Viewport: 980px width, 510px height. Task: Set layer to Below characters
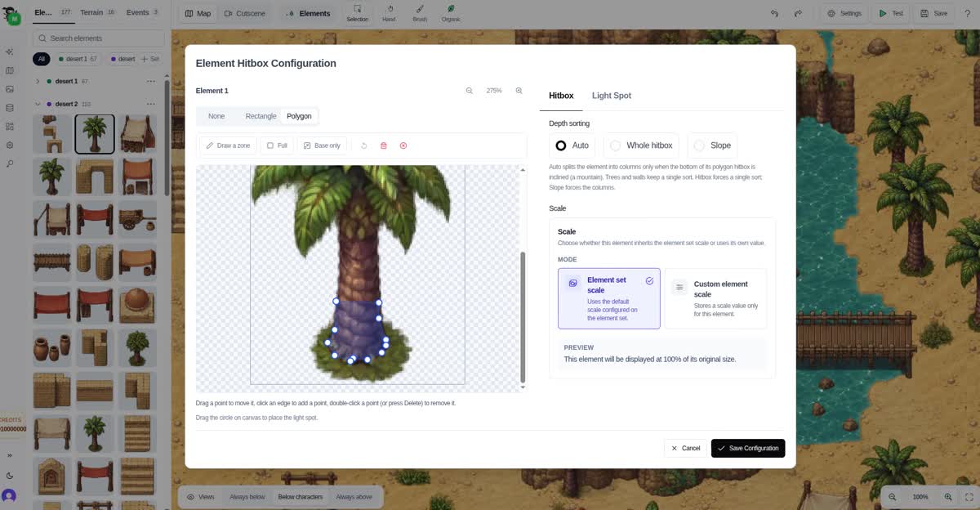301,497
